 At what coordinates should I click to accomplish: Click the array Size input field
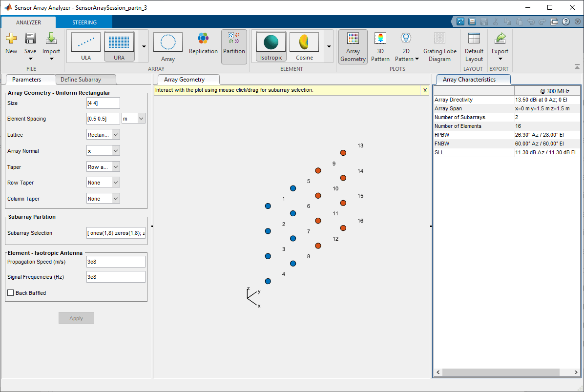[x=103, y=103]
